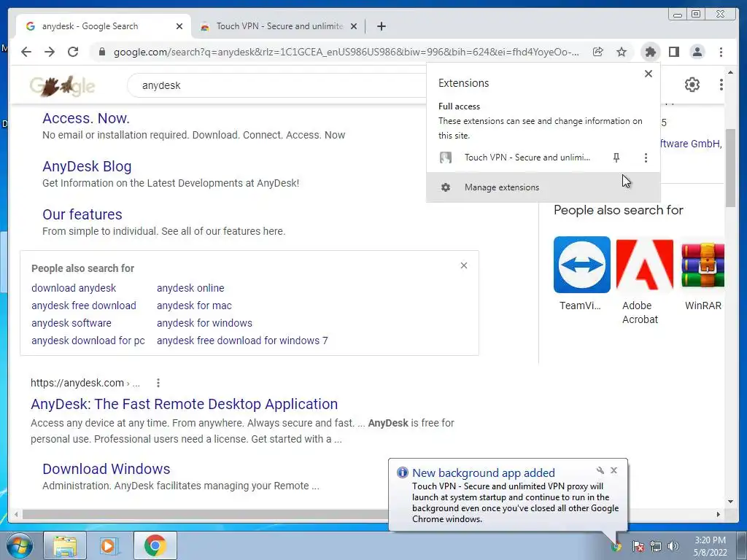
Task: Open the Our features link
Action: click(x=82, y=214)
